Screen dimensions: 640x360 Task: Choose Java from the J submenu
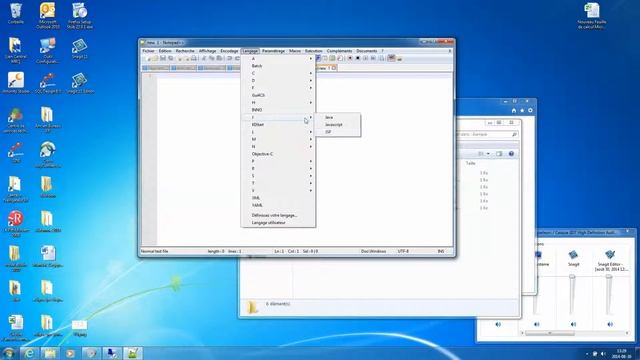click(x=338, y=117)
